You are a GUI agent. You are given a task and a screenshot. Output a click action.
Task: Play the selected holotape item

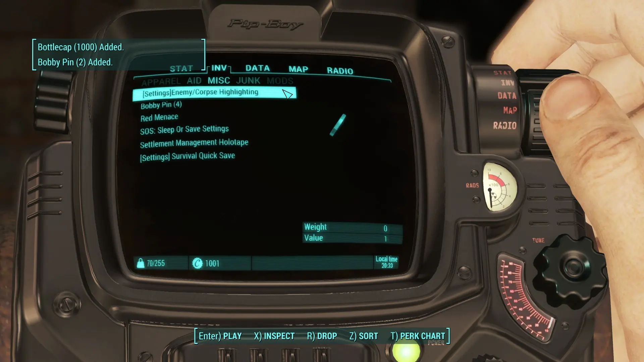219,336
